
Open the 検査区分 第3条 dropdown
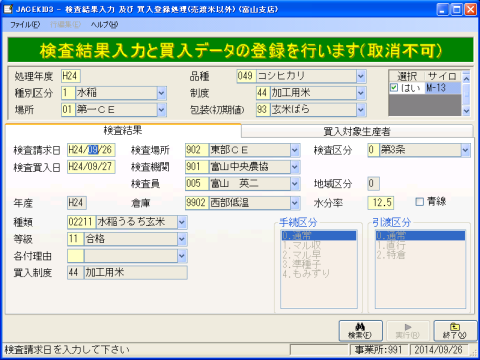tap(465, 150)
